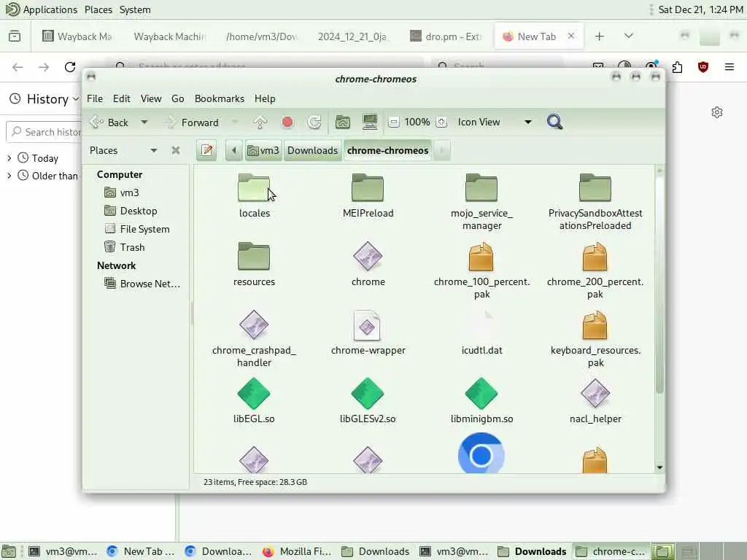Expand the Older than history group
Screen dimensions: 747x560
coord(9,176)
